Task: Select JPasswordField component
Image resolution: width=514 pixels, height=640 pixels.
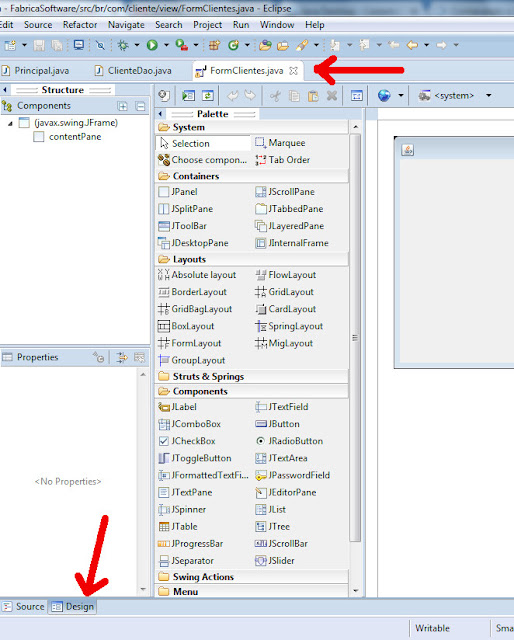Action: coord(292,476)
